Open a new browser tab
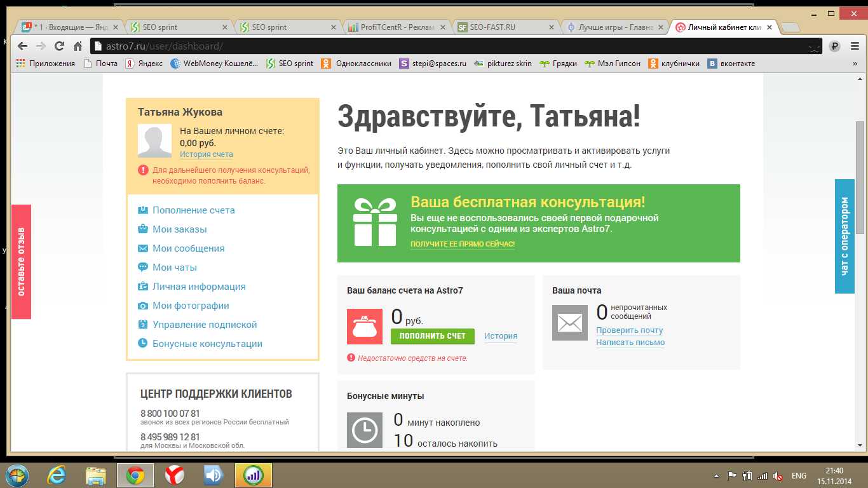 click(790, 27)
